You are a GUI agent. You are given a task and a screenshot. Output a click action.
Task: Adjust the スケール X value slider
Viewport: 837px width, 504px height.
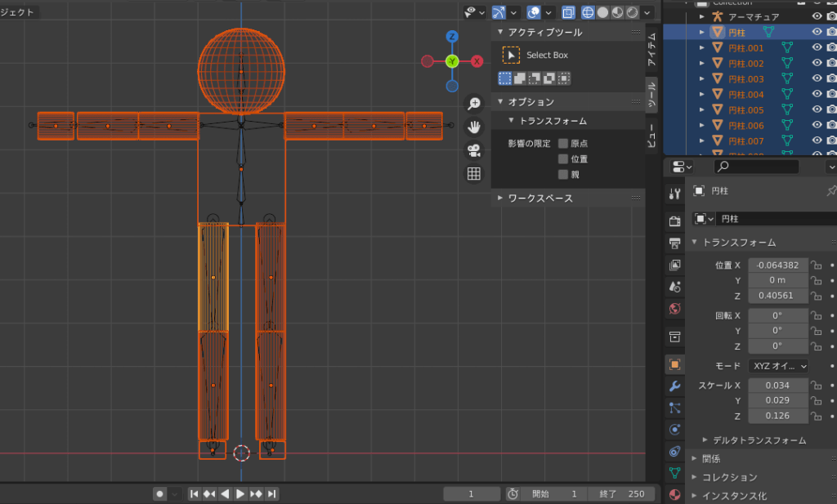click(777, 383)
